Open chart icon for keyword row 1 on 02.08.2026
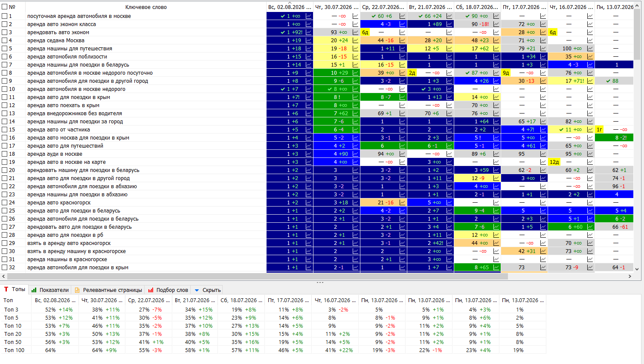Image resolution: width=644 pixels, height=364 pixels. [x=309, y=16]
